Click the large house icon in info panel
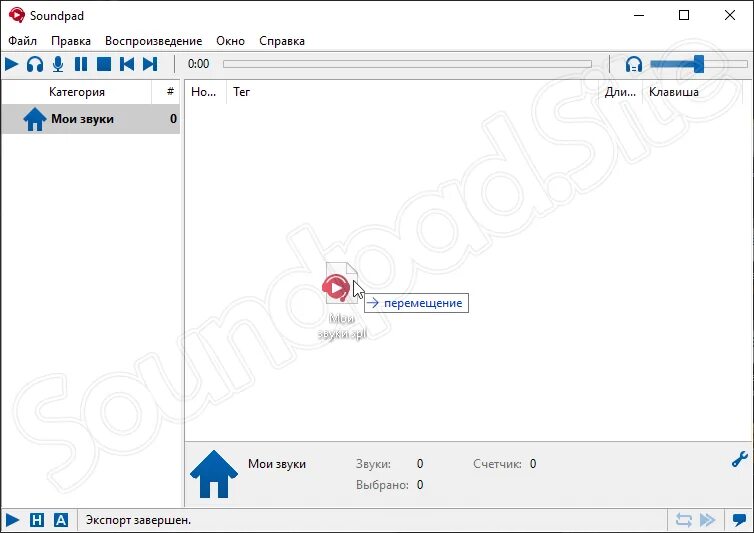 point(214,474)
